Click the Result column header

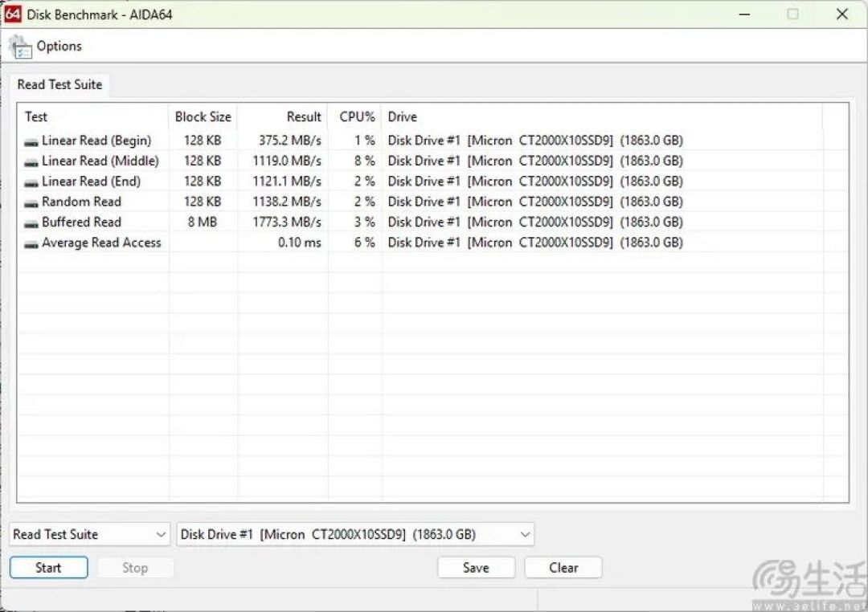click(x=303, y=116)
